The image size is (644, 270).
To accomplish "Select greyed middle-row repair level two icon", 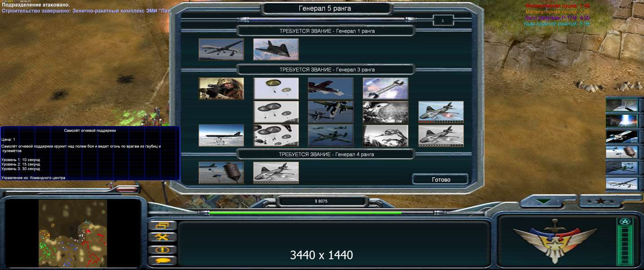I will pos(386,112).
